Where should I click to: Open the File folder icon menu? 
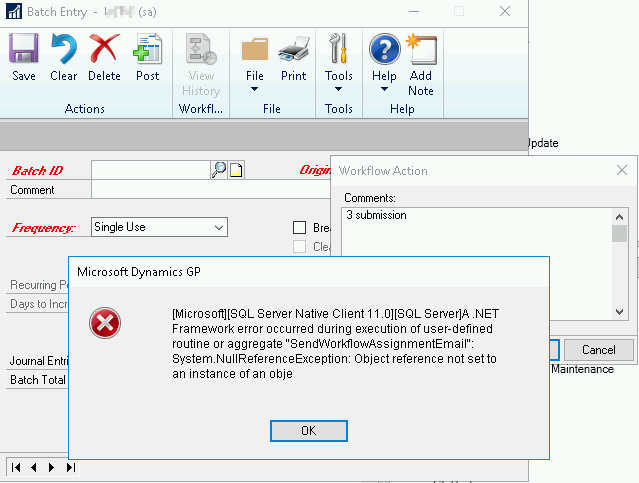[x=255, y=49]
